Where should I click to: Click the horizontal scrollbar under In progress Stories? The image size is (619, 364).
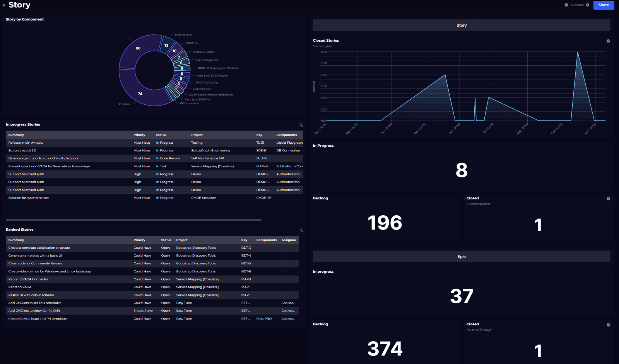(133, 219)
